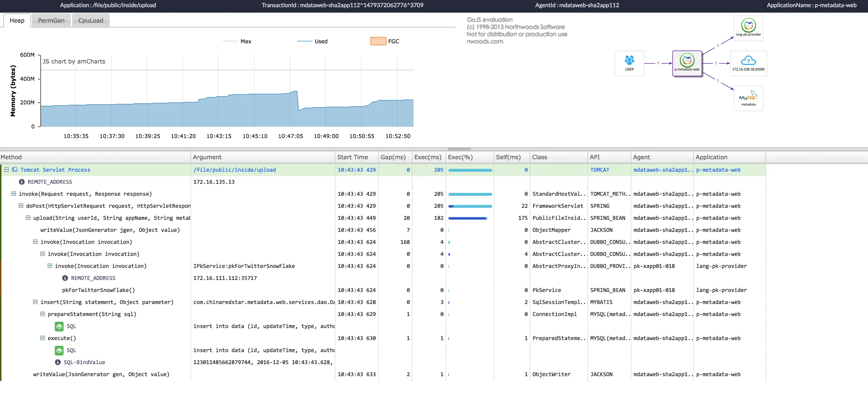
Task: Collapse the doPost method tree node
Action: pyautogui.click(x=21, y=206)
